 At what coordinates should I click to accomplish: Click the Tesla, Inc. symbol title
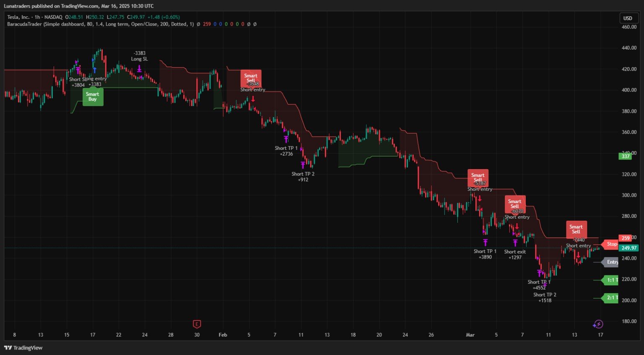pyautogui.click(x=18, y=17)
